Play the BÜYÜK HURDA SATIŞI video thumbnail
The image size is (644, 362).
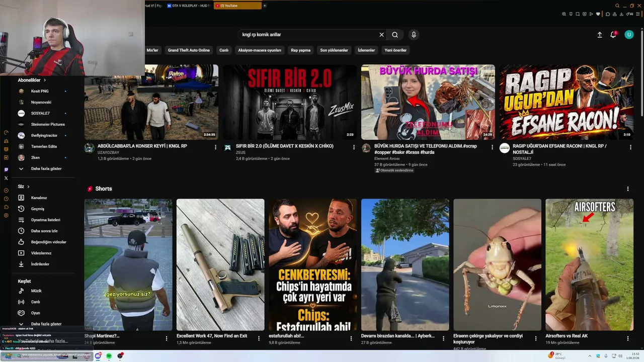point(428,102)
